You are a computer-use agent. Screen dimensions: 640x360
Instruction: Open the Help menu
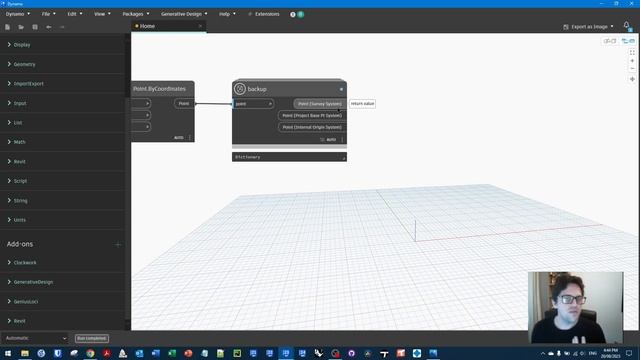pos(227,14)
